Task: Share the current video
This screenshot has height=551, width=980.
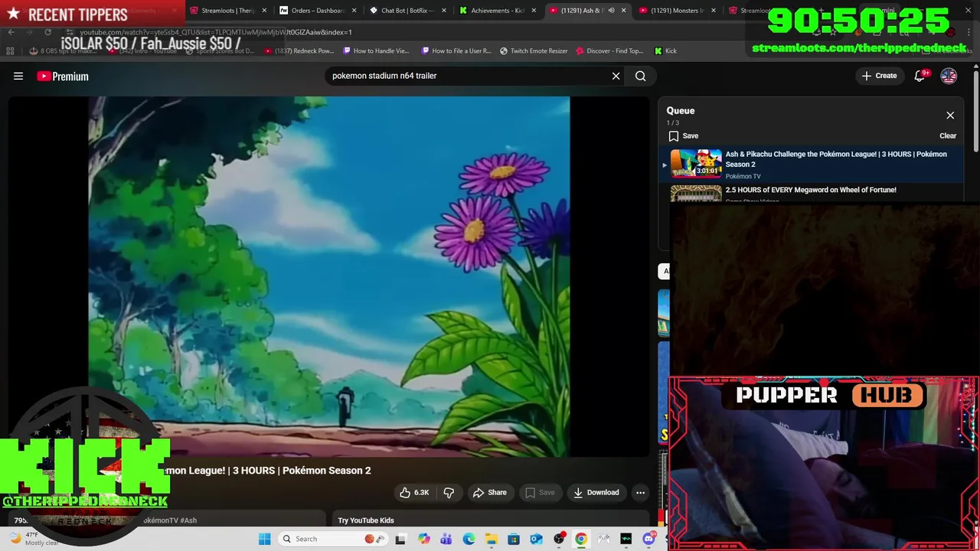Action: 490,492
